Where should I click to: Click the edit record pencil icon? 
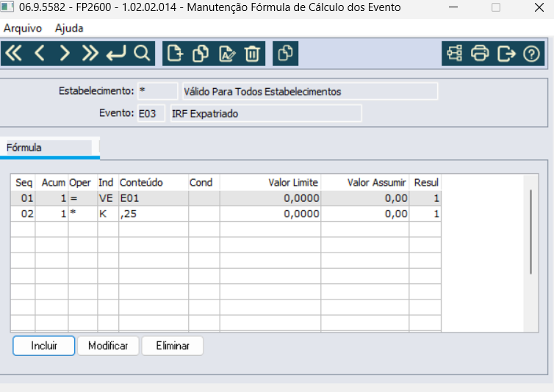coord(227,54)
